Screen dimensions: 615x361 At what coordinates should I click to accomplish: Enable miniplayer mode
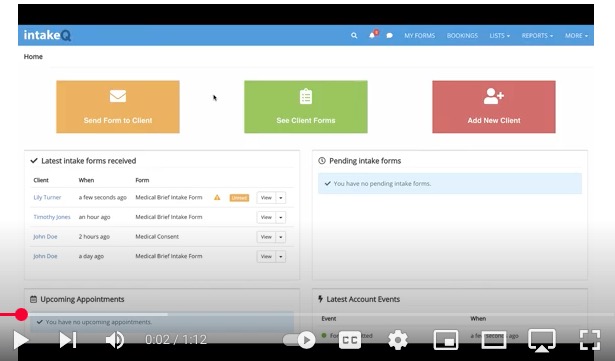pos(446,340)
